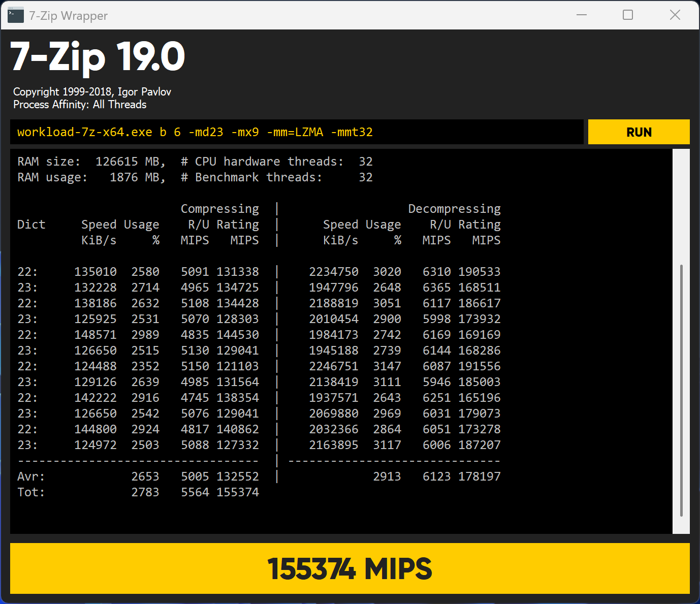Click the Compressing column header
The image size is (700, 604).
point(219,209)
